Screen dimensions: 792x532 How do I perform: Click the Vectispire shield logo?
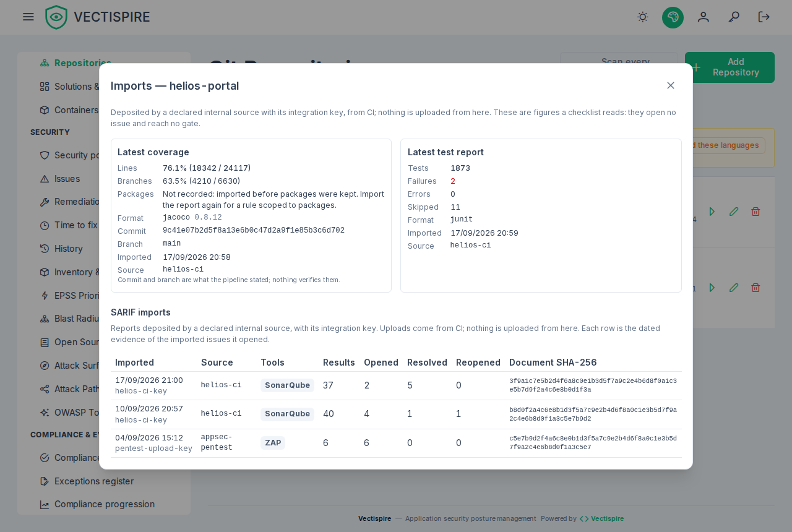pyautogui.click(x=56, y=17)
